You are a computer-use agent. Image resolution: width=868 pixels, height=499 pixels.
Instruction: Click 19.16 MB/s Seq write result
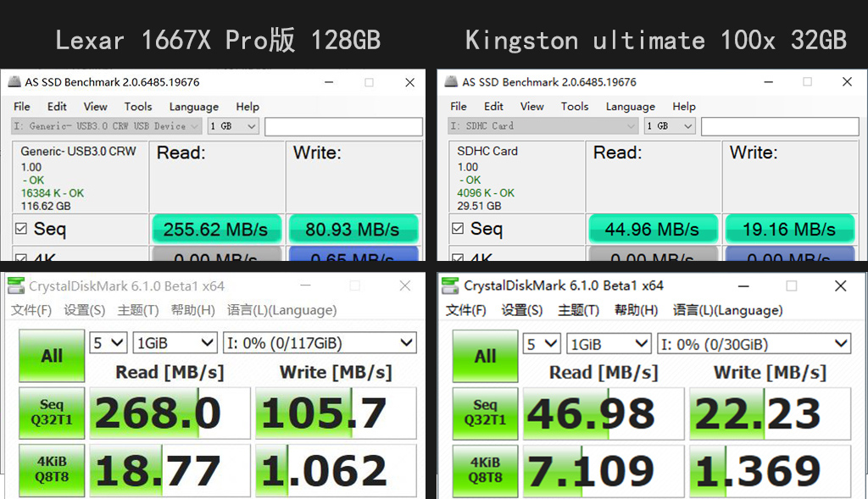coord(789,229)
